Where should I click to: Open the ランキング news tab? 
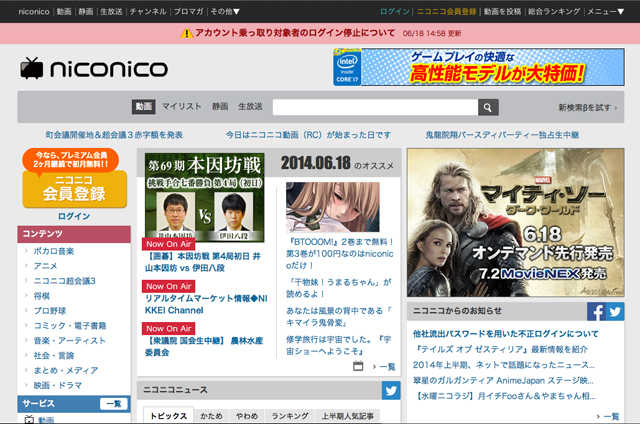290,416
